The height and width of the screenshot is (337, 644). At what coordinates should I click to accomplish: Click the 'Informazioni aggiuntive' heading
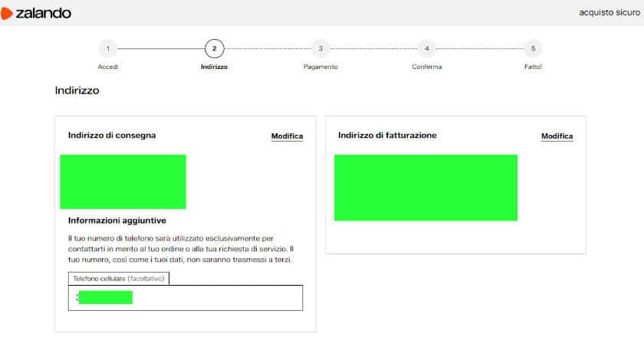point(117,221)
